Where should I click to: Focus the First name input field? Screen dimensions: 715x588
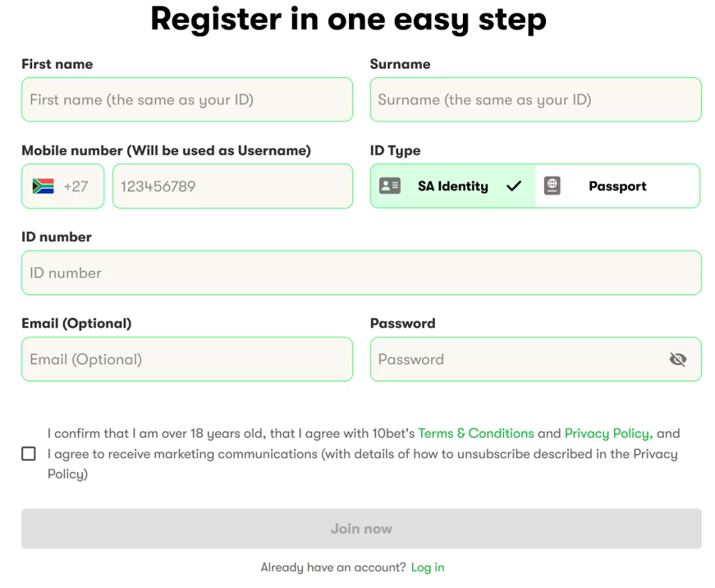(x=187, y=99)
